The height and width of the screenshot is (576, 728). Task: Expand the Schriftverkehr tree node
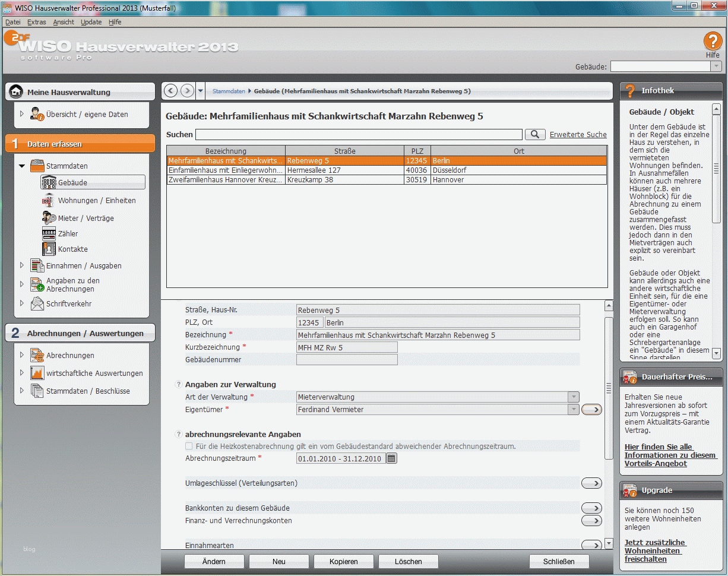pyautogui.click(x=22, y=303)
